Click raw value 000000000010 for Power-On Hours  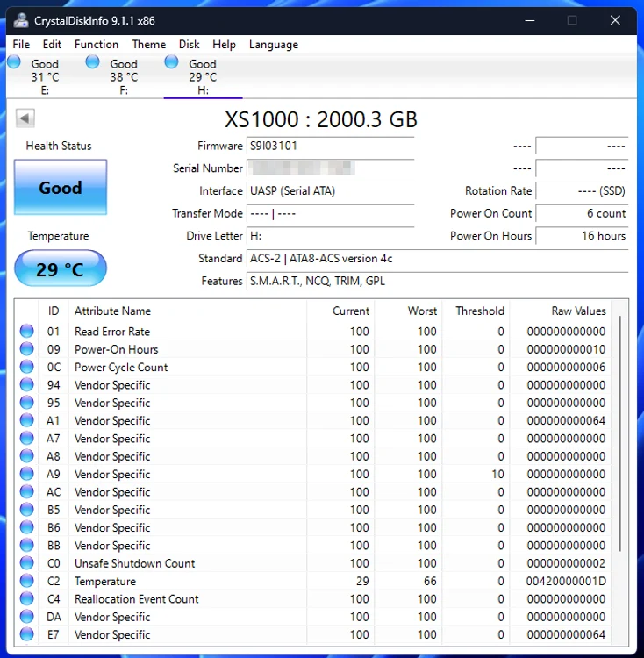click(566, 349)
